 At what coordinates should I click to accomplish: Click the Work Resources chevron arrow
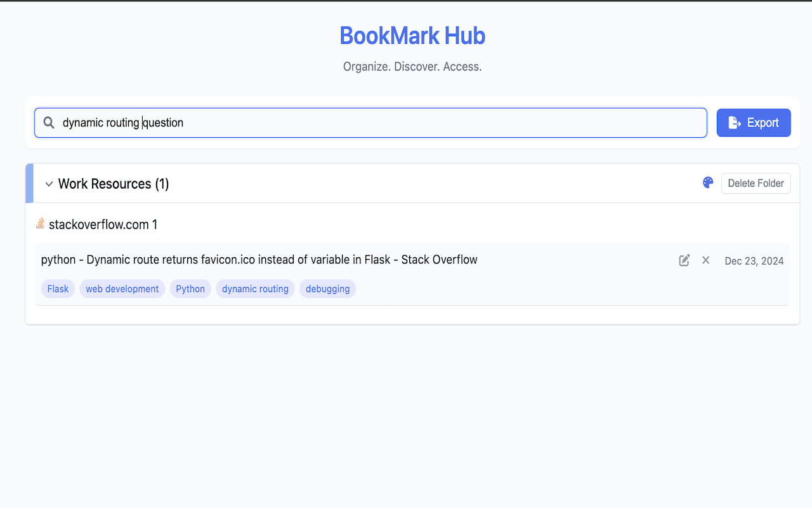[49, 184]
